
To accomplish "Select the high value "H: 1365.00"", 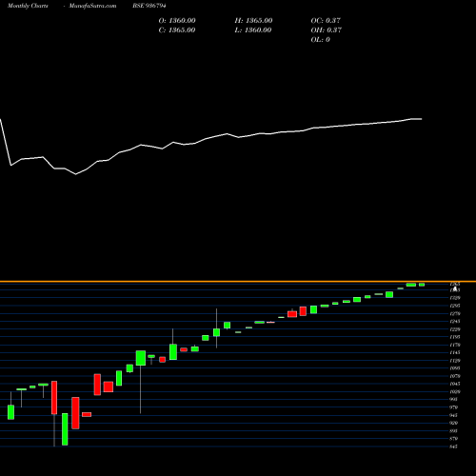I will tap(253, 21).
